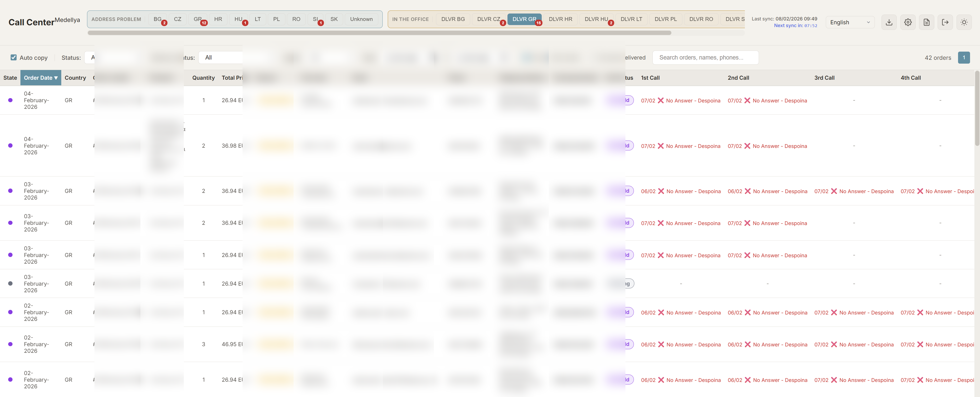Click the X icon in 2nd Call column, second row

pos(747,146)
